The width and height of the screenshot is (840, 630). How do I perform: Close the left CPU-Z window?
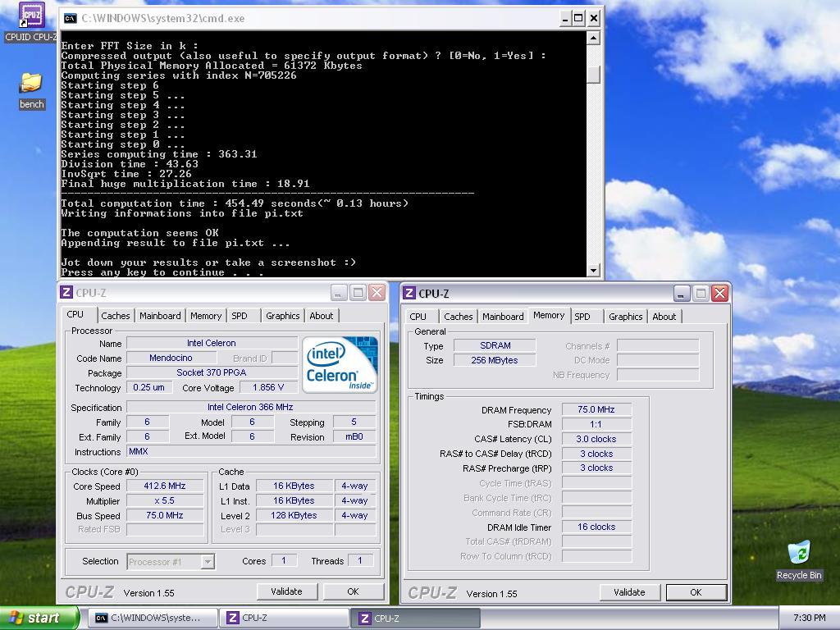pos(377,293)
